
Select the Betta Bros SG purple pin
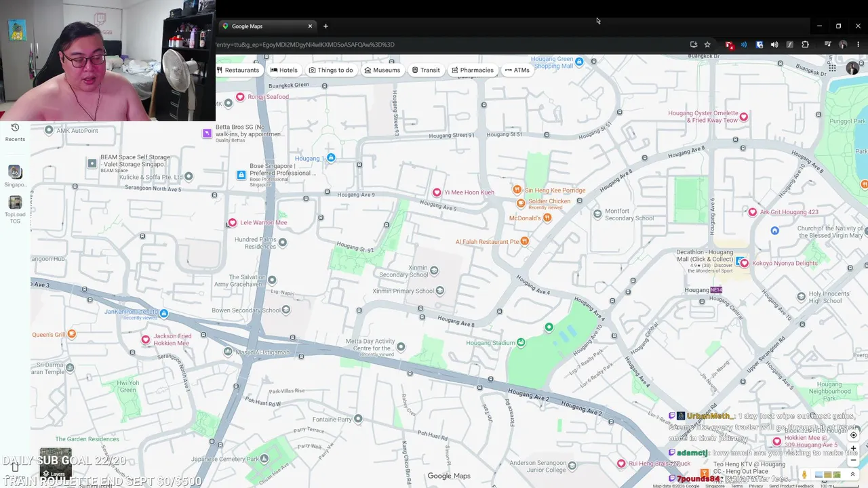pos(207,133)
